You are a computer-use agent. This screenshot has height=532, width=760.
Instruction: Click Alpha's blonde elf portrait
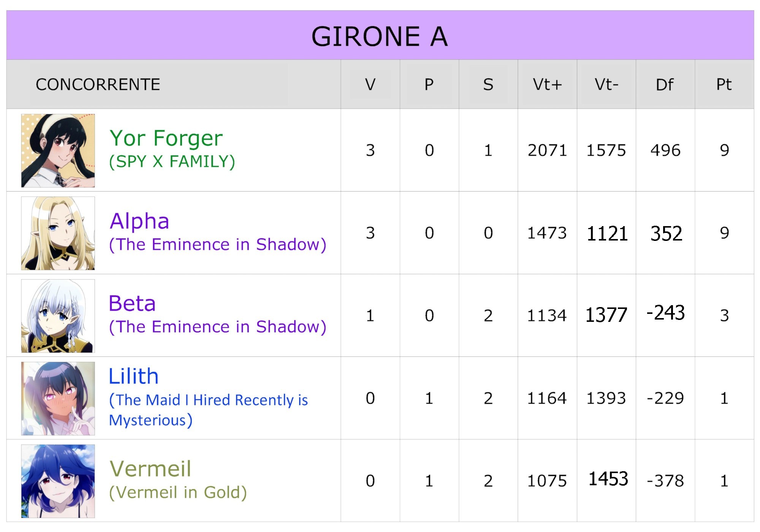coord(58,233)
